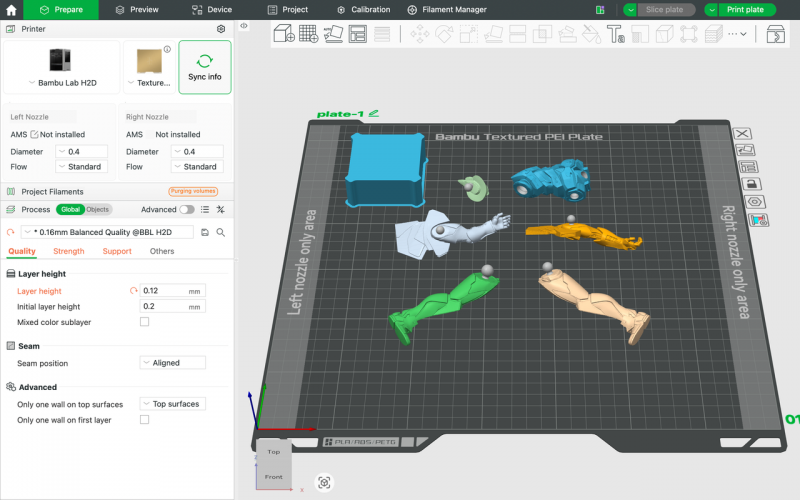Select the Move tool icon
The width and height of the screenshot is (800, 500).
[x=419, y=34]
